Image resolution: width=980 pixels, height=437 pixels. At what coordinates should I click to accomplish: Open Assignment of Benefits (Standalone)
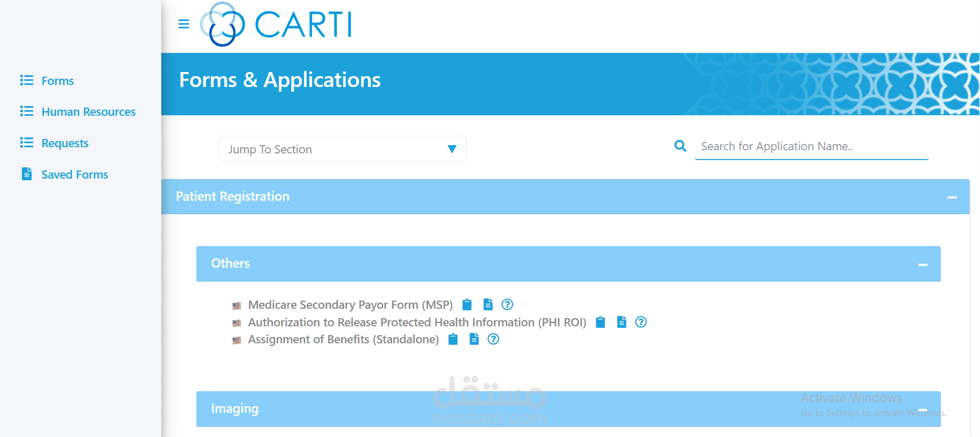tap(344, 339)
